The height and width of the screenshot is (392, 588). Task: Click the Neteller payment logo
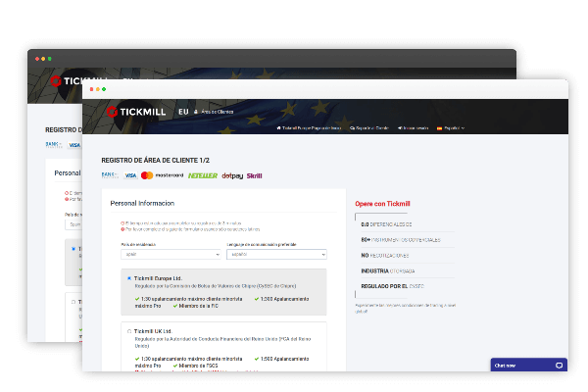coord(203,175)
